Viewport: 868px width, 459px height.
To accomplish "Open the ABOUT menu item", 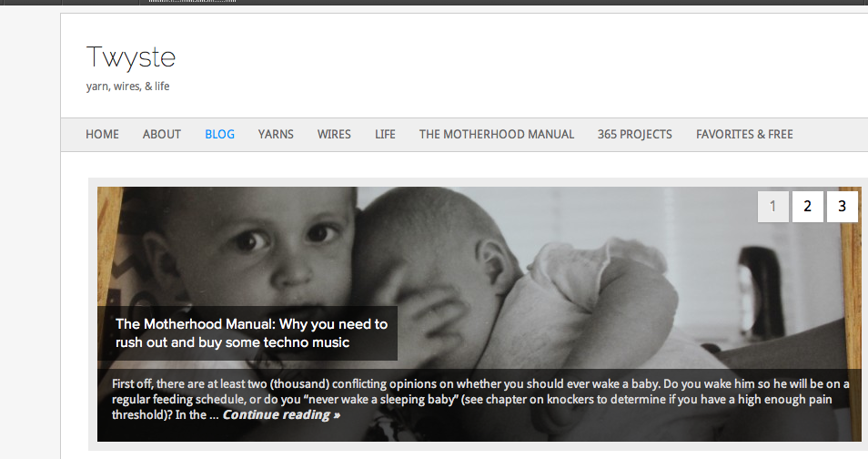I will [161, 134].
